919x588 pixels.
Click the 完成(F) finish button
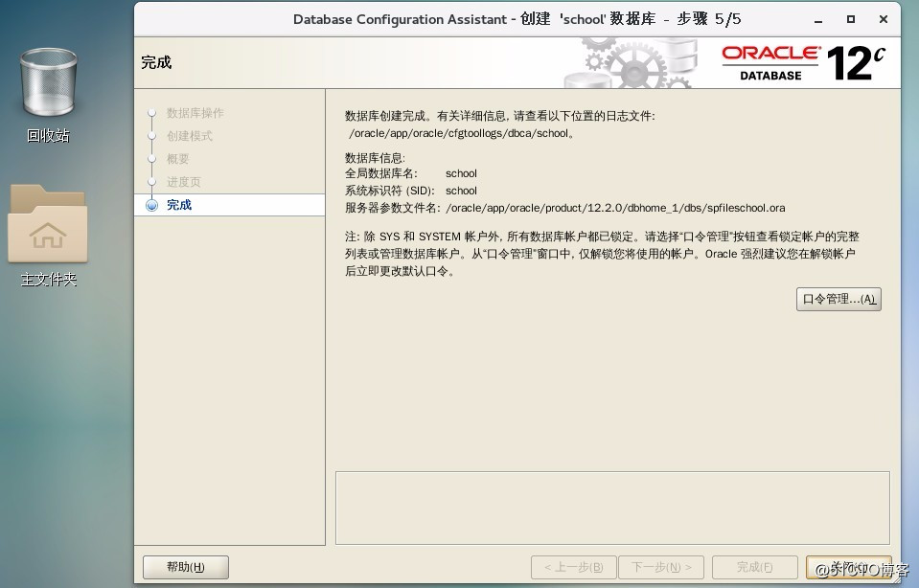pyautogui.click(x=754, y=567)
